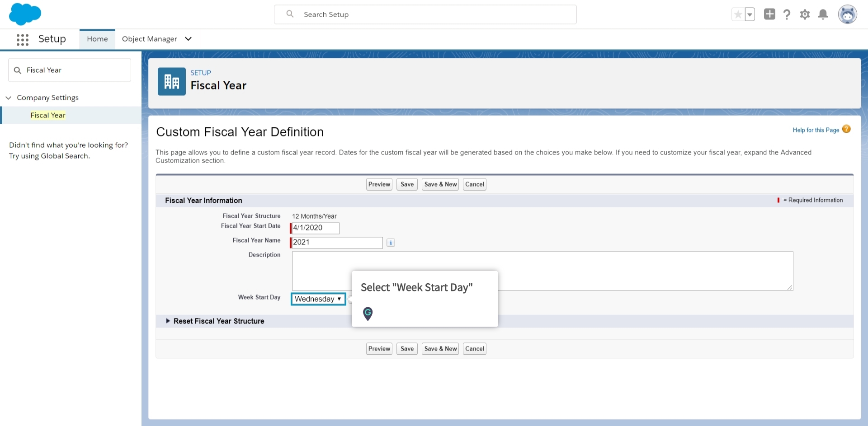
Task: Open the global actions plus icon
Action: click(x=769, y=14)
